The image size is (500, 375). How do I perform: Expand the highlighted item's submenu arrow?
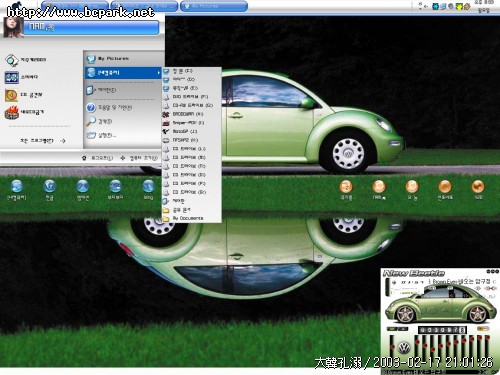tap(158, 73)
